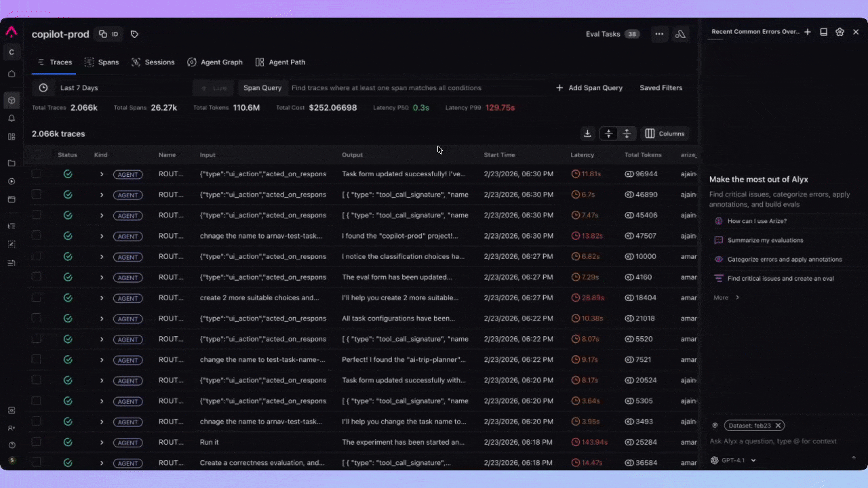
Task: Select the Recent Common Errors chat tab
Action: (755, 32)
